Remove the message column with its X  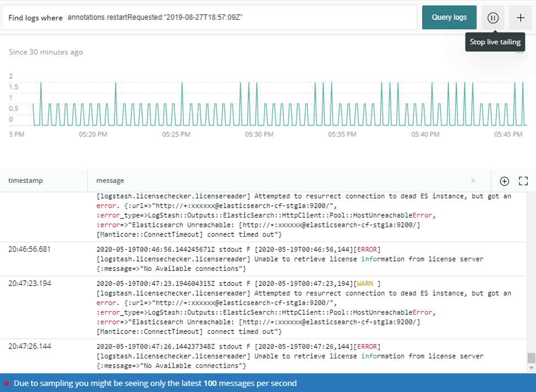pos(473,181)
